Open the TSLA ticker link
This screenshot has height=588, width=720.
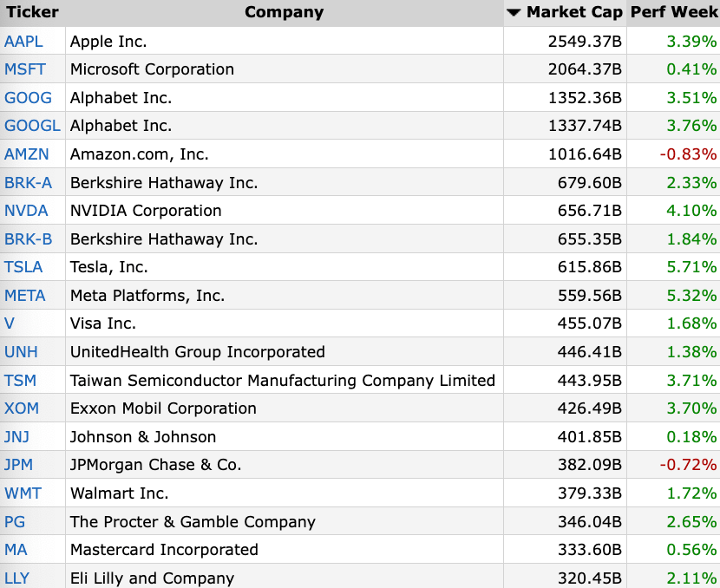click(23, 267)
